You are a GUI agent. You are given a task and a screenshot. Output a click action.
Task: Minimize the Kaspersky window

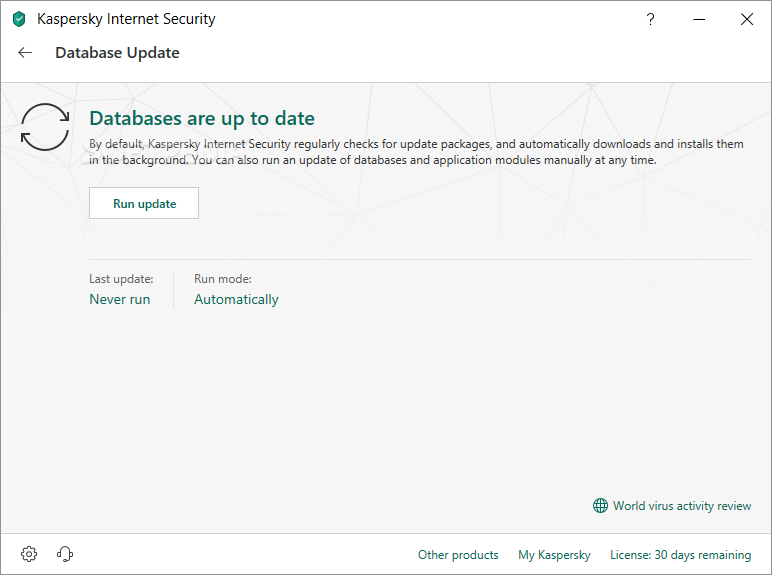click(699, 20)
